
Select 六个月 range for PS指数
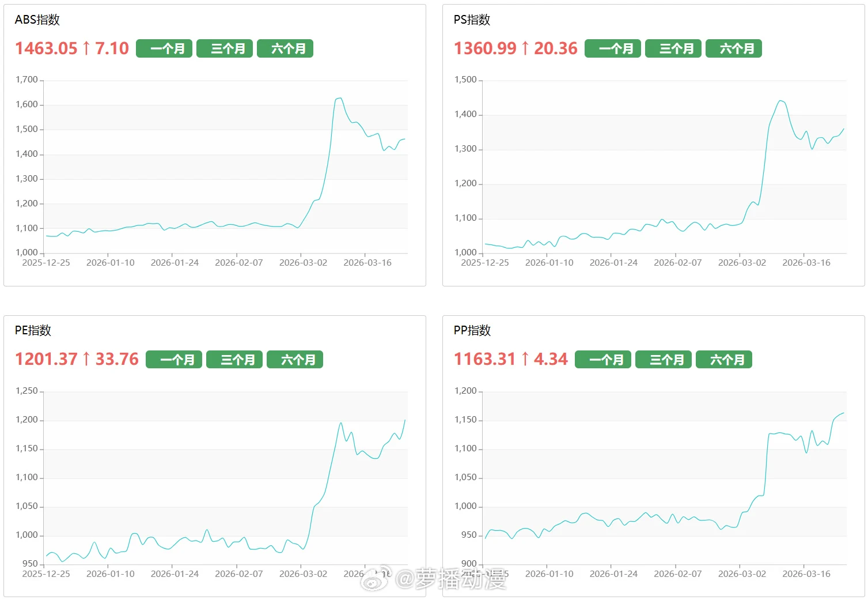click(734, 49)
